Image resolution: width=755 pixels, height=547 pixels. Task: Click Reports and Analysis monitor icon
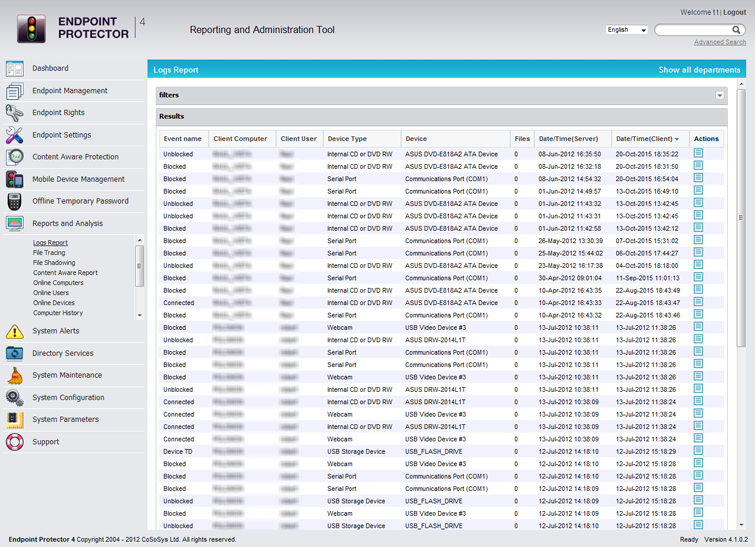[14, 223]
